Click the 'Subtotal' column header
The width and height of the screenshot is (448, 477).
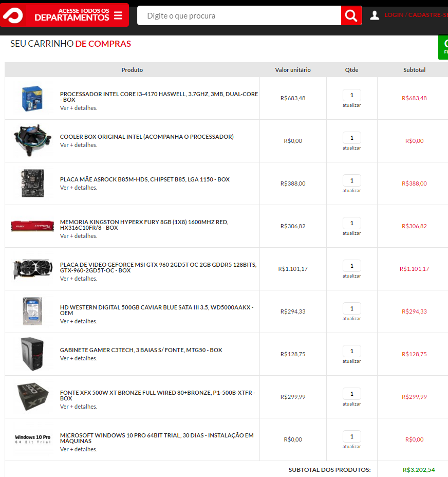click(414, 70)
